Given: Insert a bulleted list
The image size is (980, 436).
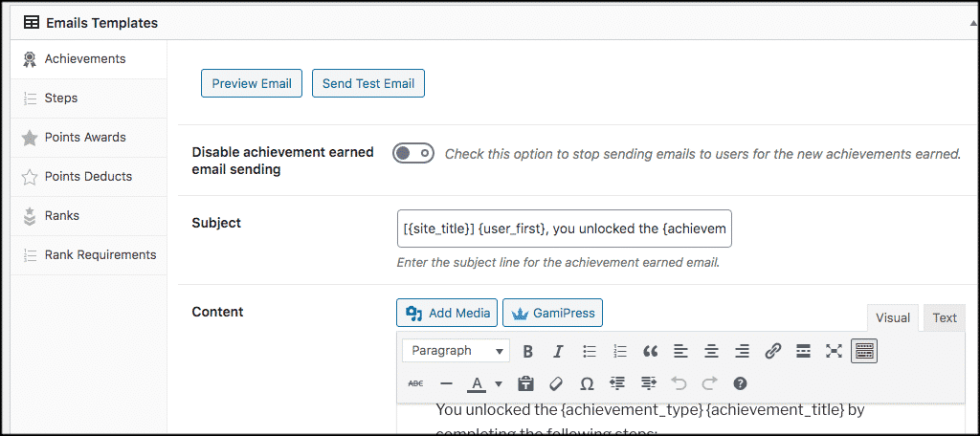Looking at the screenshot, I should coord(590,351).
